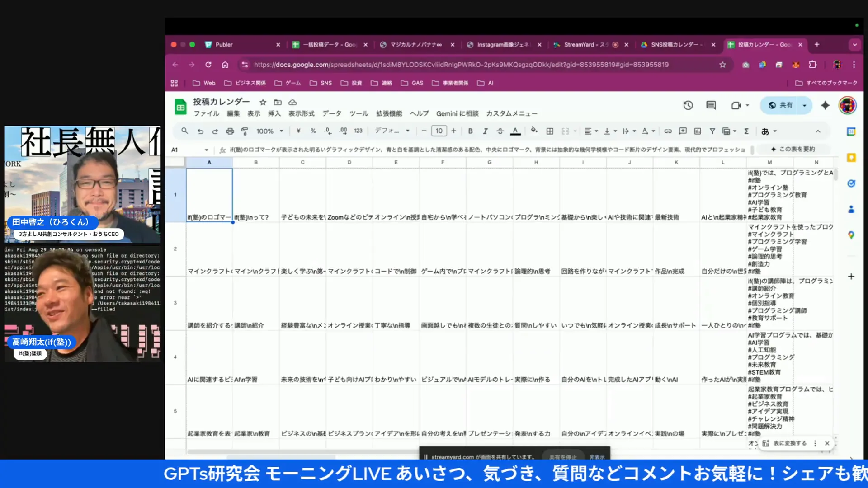Insert a chart using the chart icon
Viewport: 868px width, 488px height.
(x=698, y=131)
